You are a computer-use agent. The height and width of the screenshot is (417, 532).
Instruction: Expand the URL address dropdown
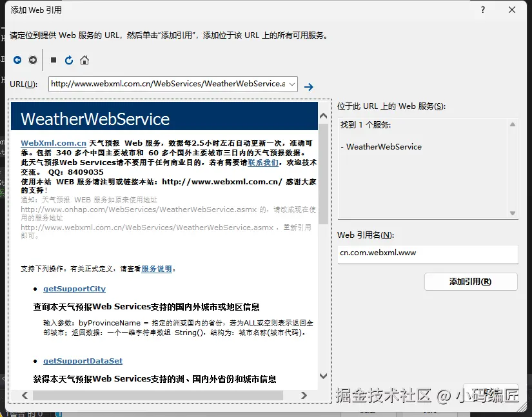coord(291,84)
